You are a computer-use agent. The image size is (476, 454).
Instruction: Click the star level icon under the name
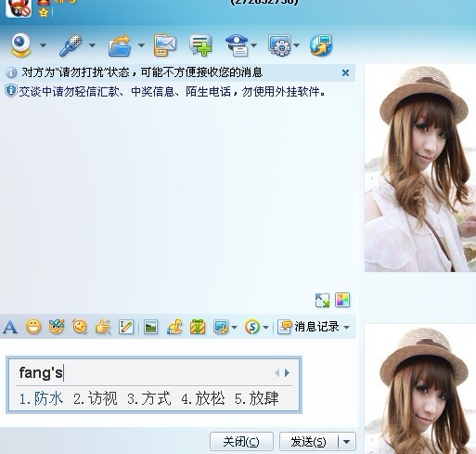coord(44,12)
